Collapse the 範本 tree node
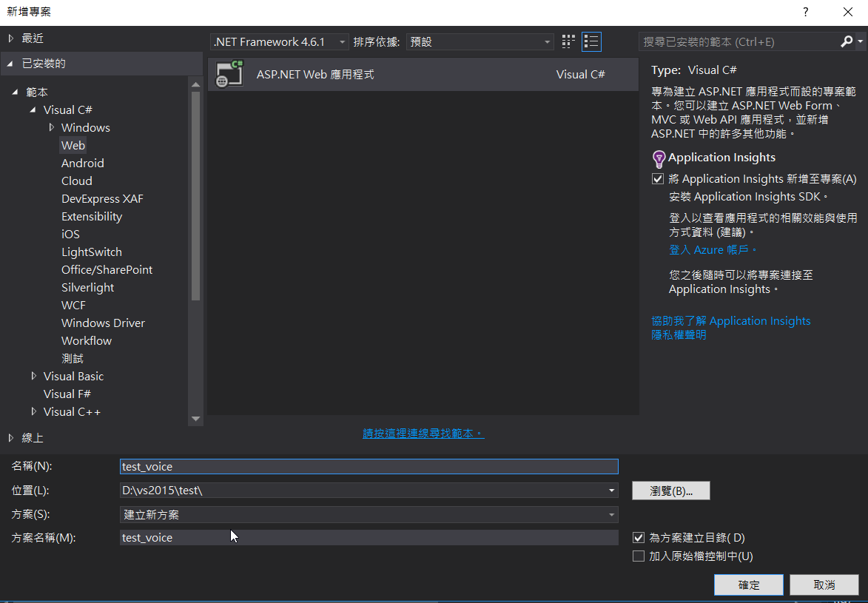 (15, 92)
